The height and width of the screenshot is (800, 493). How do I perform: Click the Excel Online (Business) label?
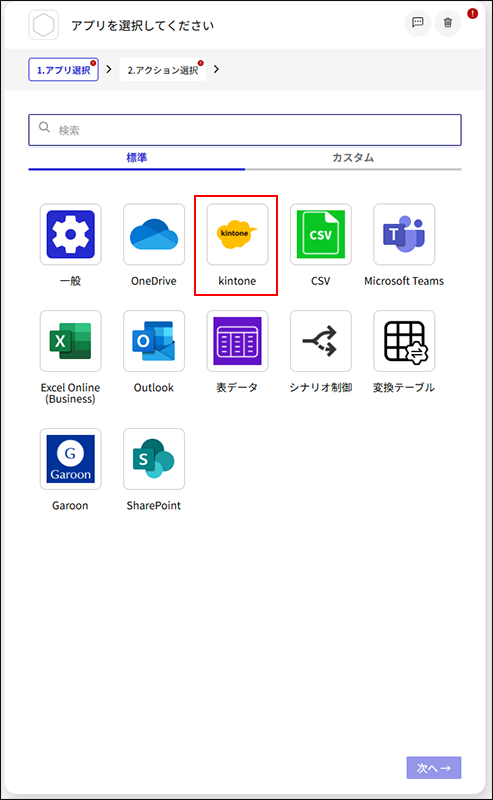click(70, 393)
